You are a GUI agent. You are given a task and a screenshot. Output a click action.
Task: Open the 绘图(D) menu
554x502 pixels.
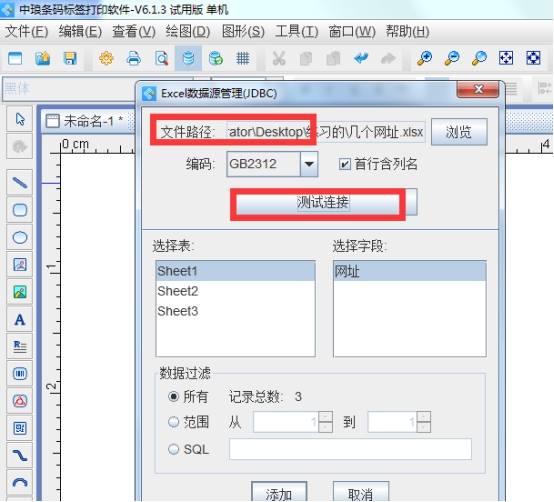coord(188,31)
